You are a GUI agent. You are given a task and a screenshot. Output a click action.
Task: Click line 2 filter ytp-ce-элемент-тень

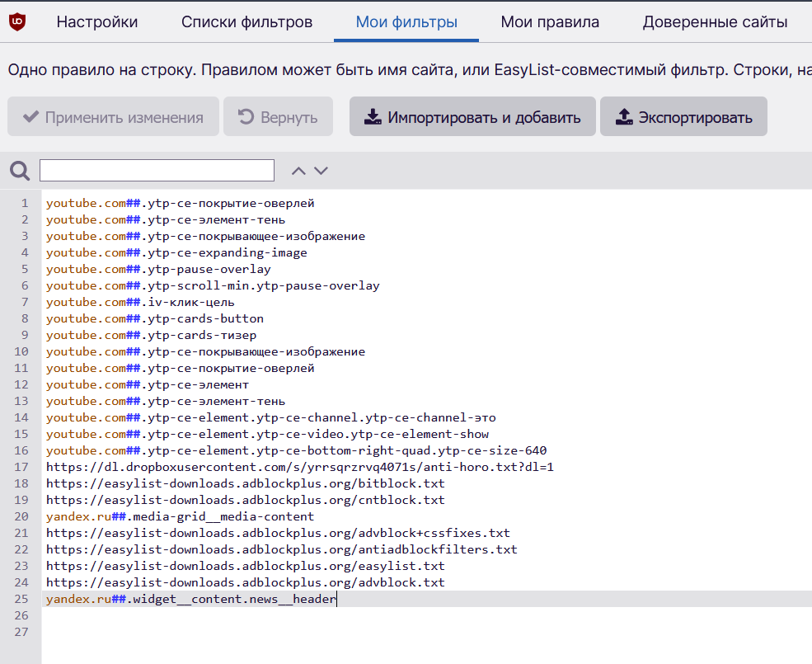click(x=166, y=219)
